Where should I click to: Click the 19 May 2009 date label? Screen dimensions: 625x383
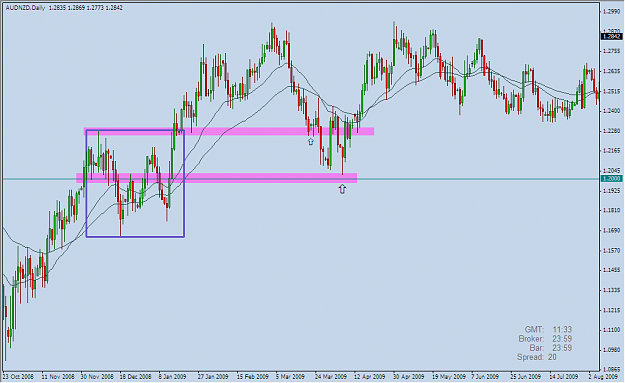coord(448,377)
